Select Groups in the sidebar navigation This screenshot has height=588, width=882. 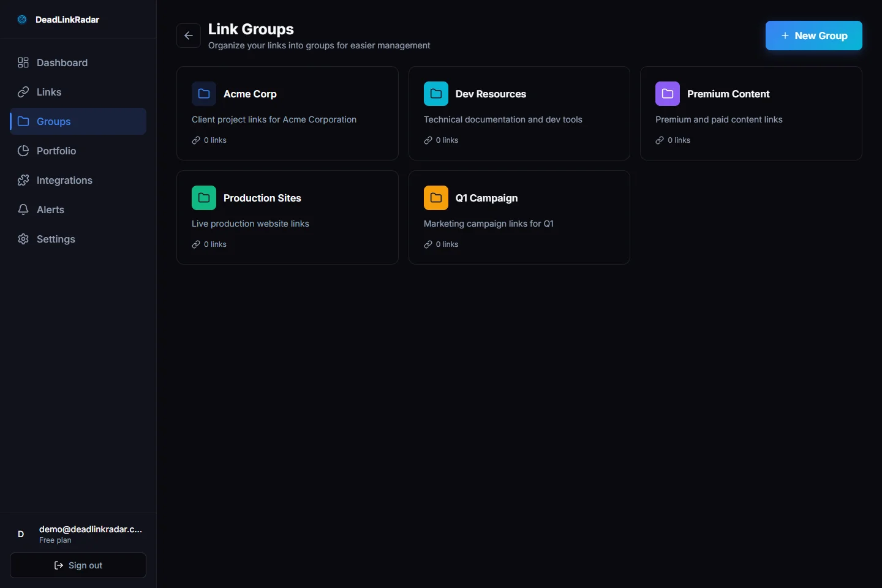pos(54,121)
